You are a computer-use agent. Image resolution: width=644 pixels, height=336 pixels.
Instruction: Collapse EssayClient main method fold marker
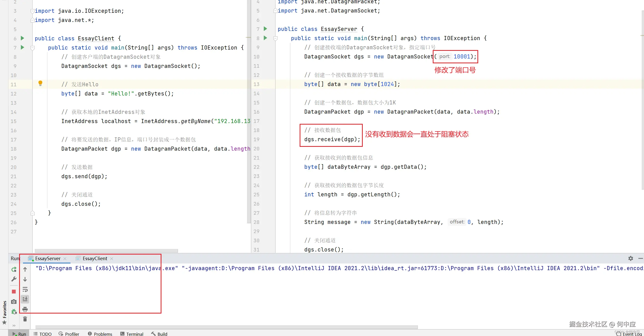click(x=32, y=48)
